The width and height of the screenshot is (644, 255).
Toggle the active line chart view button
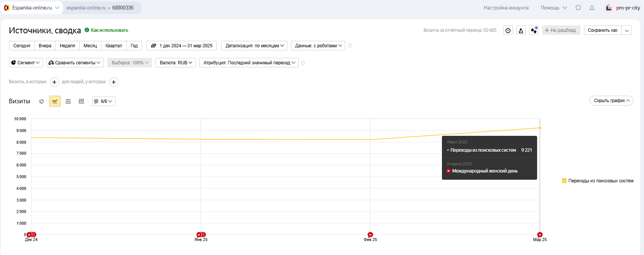click(55, 101)
